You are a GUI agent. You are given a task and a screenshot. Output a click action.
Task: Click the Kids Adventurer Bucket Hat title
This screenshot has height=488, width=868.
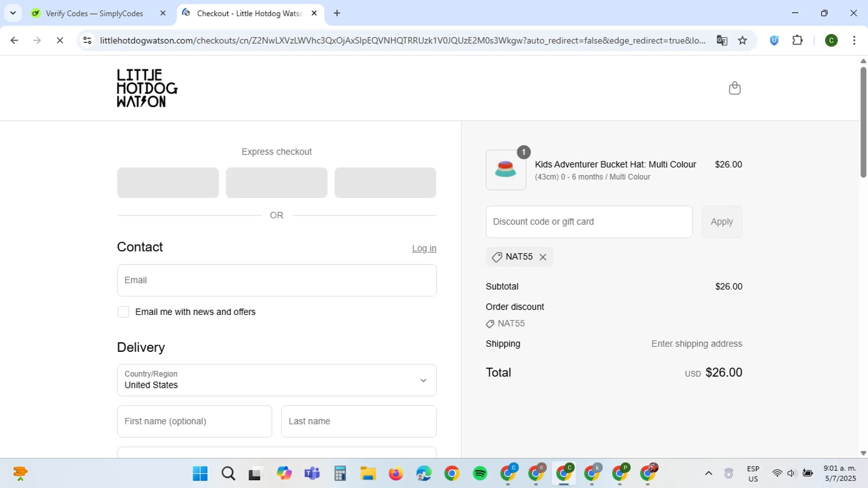point(615,164)
